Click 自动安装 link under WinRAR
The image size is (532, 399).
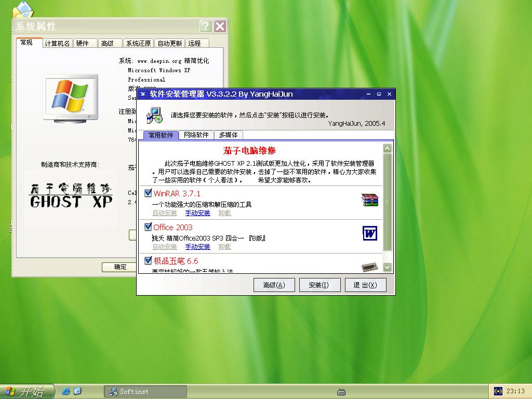165,213
